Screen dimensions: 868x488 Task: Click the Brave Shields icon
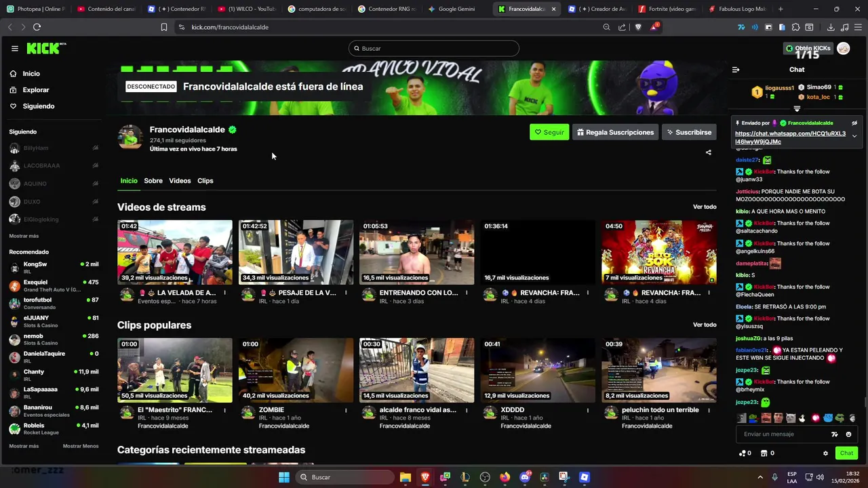point(638,27)
